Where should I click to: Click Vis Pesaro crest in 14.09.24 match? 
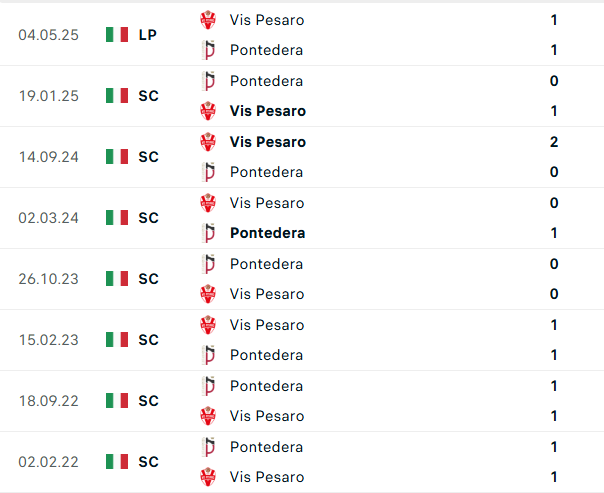[x=208, y=142]
